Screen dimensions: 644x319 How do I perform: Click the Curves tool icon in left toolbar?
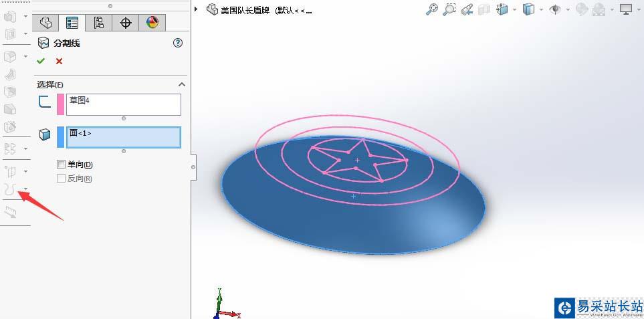click(10, 189)
